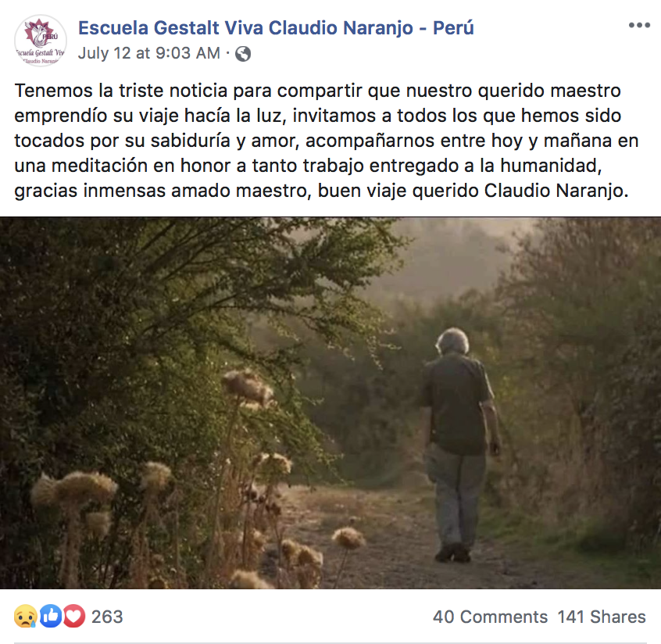The width and height of the screenshot is (661, 644).
Task: Click the globe public privacy icon
Action: point(243,54)
